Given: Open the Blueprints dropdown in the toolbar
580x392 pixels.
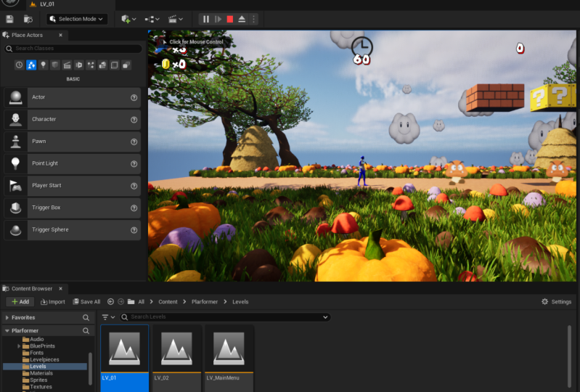Looking at the screenshot, I should [152, 19].
